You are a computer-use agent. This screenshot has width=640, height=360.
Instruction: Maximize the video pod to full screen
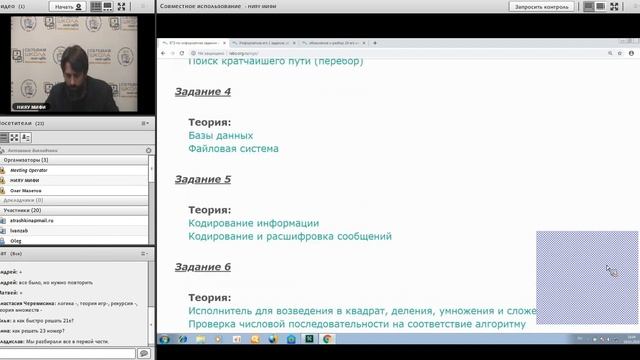(x=121, y=7)
